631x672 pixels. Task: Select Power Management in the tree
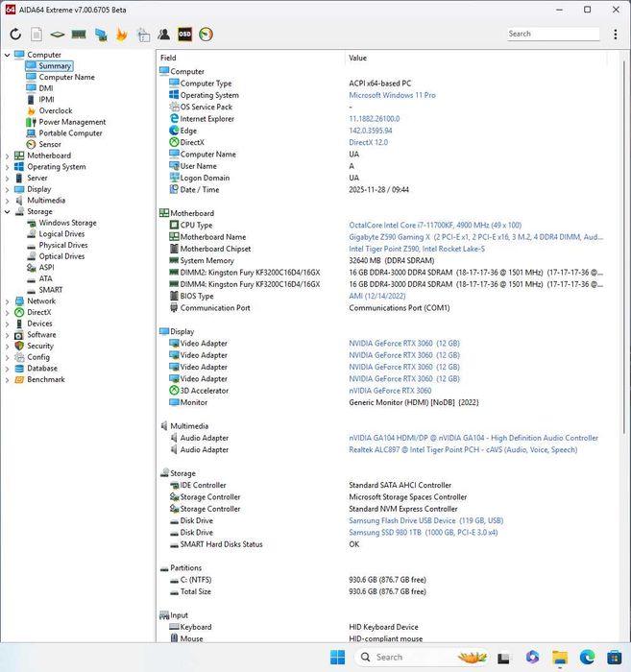point(72,122)
